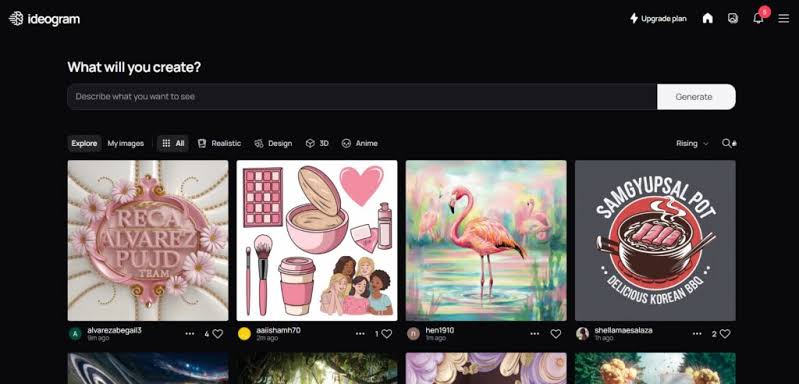Switch to the My images tab
The height and width of the screenshot is (384, 799).
click(x=125, y=143)
